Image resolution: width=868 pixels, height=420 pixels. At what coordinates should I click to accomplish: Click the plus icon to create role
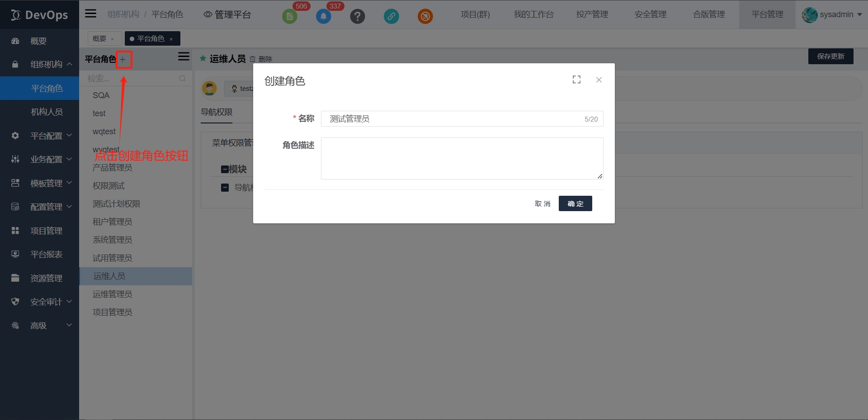(x=123, y=60)
